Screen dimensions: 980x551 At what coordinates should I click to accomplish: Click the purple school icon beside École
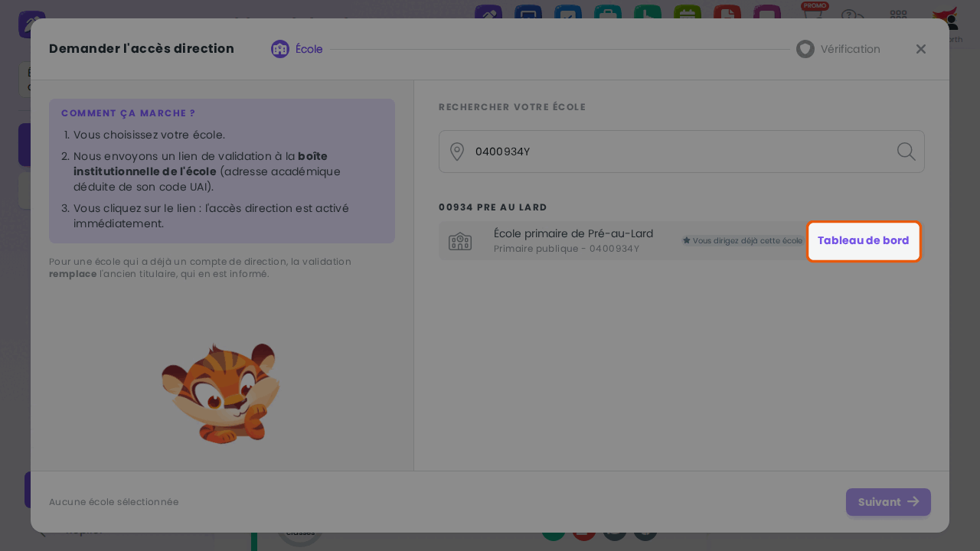280,49
